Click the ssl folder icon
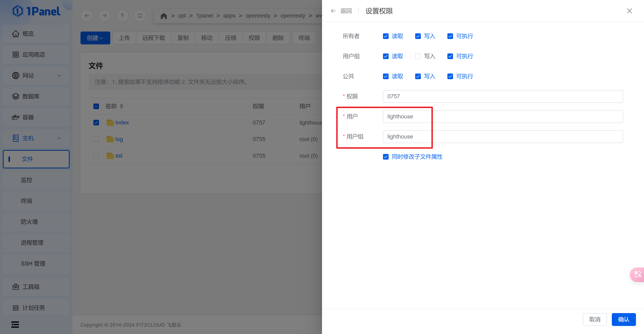644x334 pixels. pyautogui.click(x=110, y=156)
